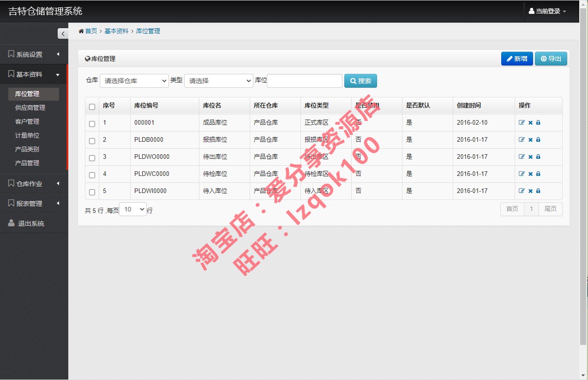Go to 尾页 last page in pagination
The image size is (588, 380).
(551, 209)
